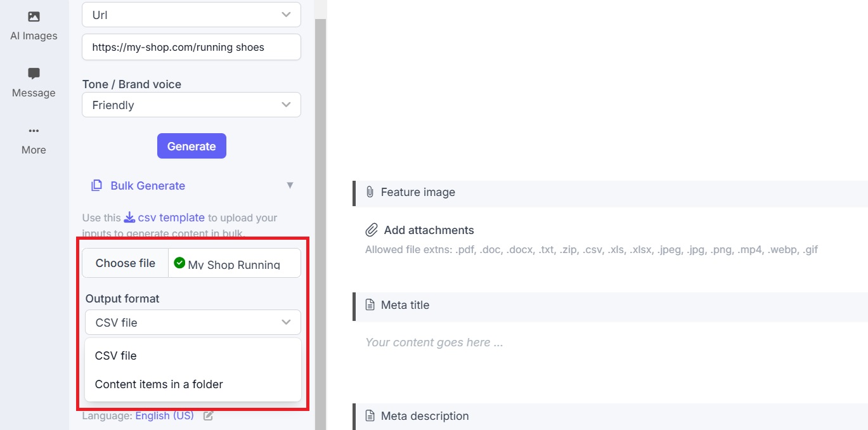This screenshot has height=430, width=868.
Task: Open the Url type dropdown
Action: 191,15
